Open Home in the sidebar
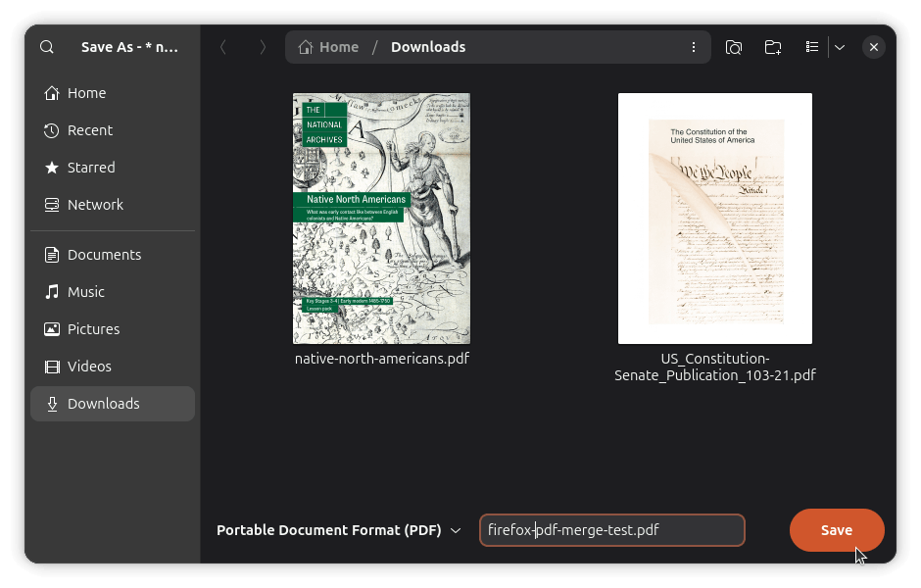The width and height of the screenshot is (921, 588). pyautogui.click(x=113, y=93)
